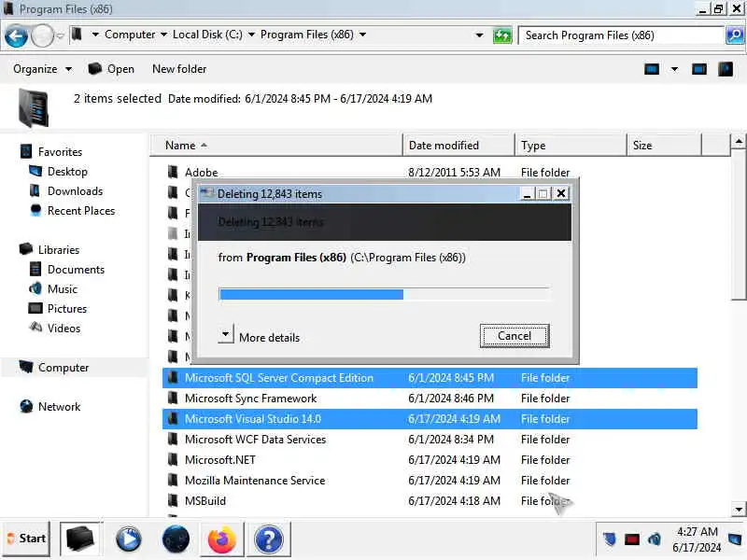Select the Microsoft.NET folder

[430, 460]
